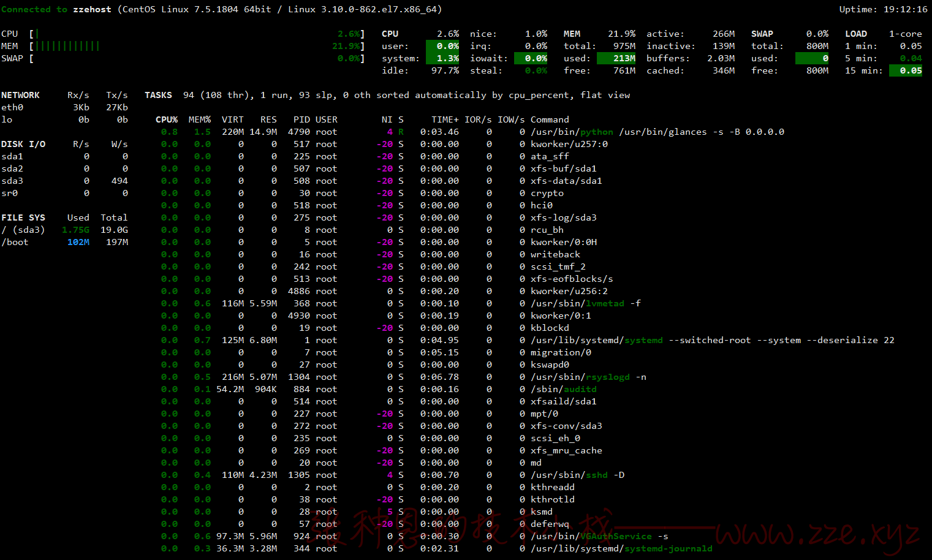
Task: Click the MEM% column header
Action: pyautogui.click(x=200, y=119)
